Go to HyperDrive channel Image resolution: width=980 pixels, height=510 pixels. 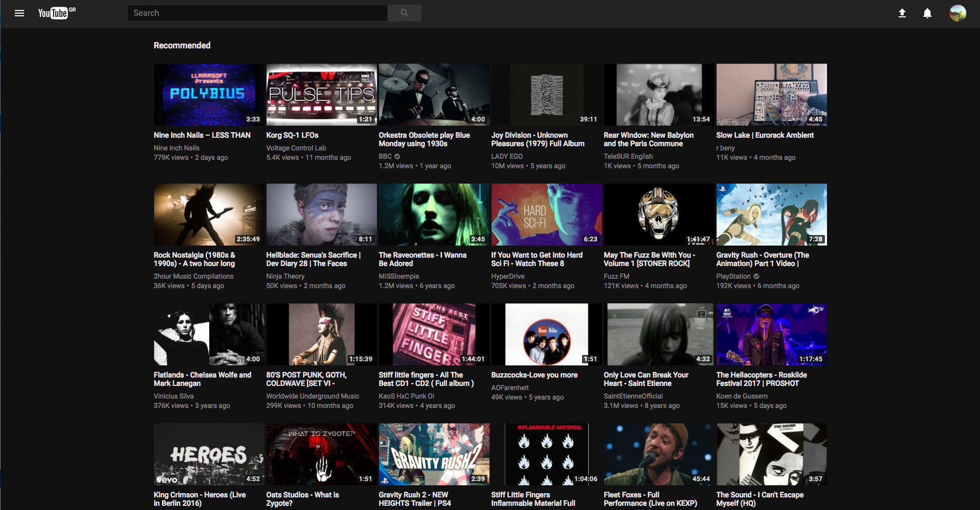tap(508, 277)
